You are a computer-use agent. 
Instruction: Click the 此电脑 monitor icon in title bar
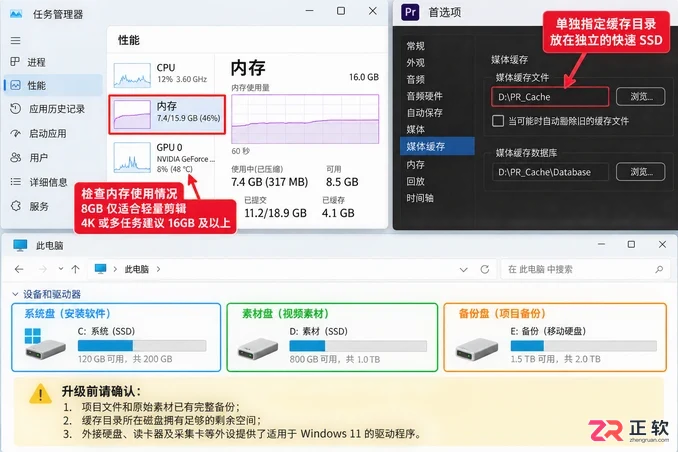[x=20, y=245]
